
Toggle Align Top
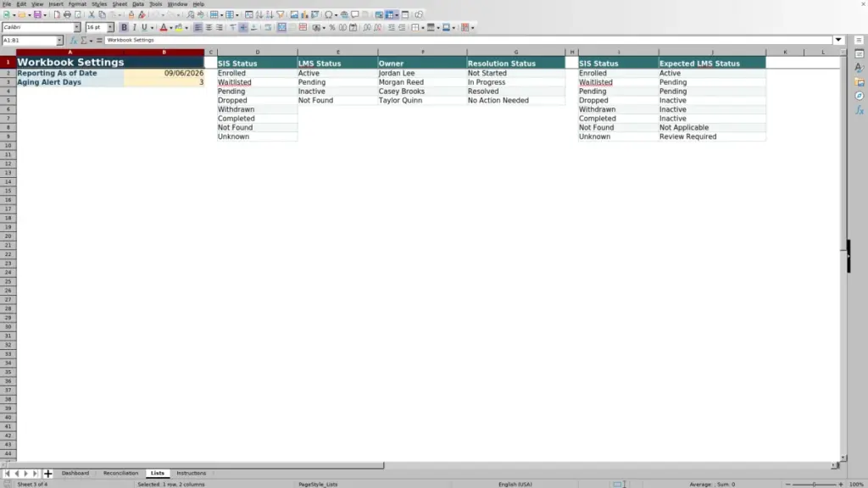(x=232, y=27)
